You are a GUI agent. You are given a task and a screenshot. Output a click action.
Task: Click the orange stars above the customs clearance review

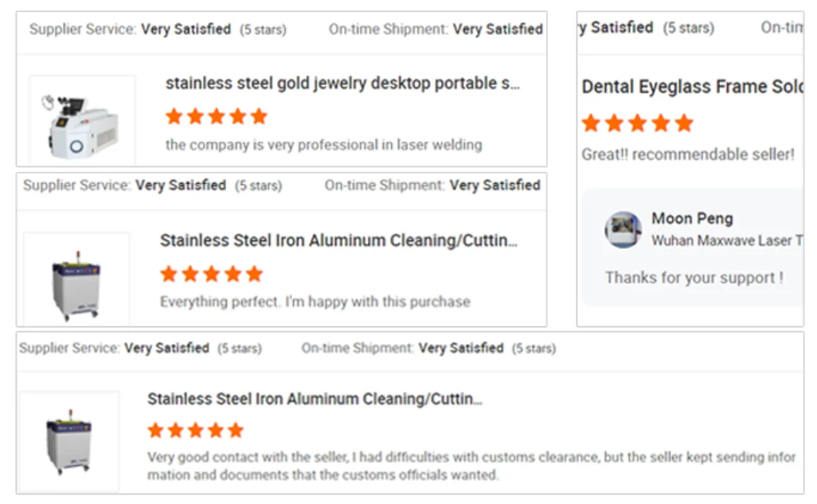pyautogui.click(x=195, y=431)
